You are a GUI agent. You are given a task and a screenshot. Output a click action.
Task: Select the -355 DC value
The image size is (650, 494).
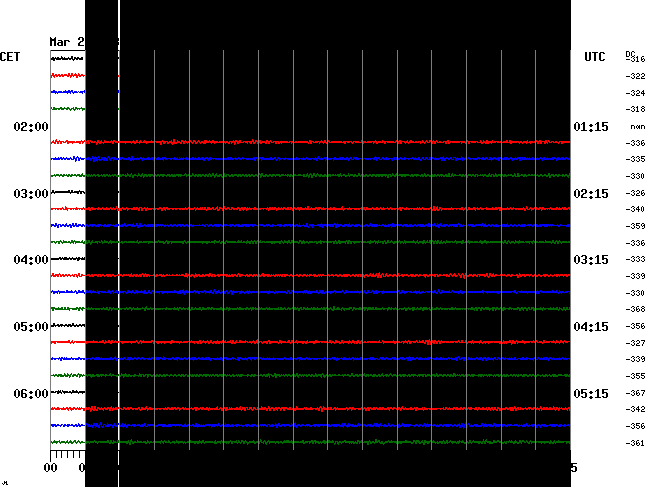click(635, 376)
